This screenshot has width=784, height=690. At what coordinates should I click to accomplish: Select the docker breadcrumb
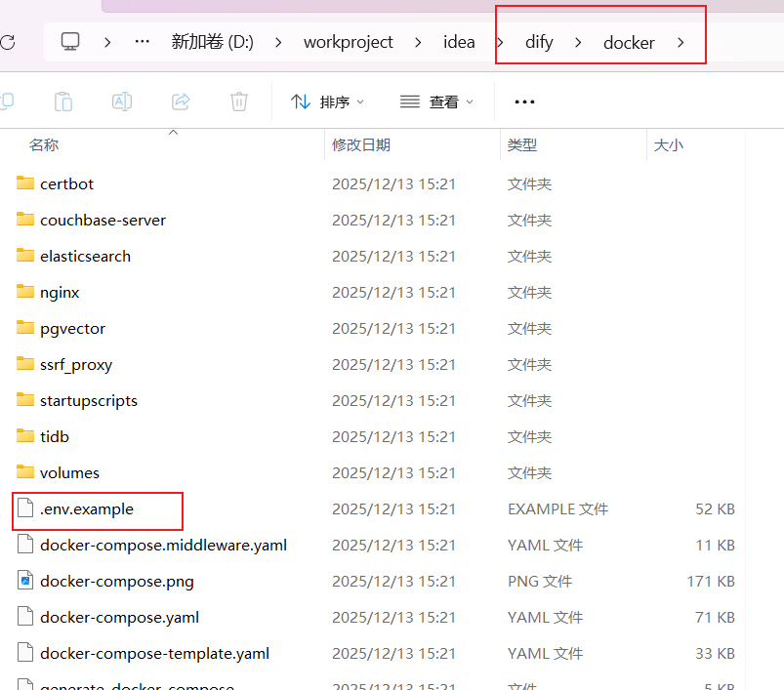[x=629, y=43]
